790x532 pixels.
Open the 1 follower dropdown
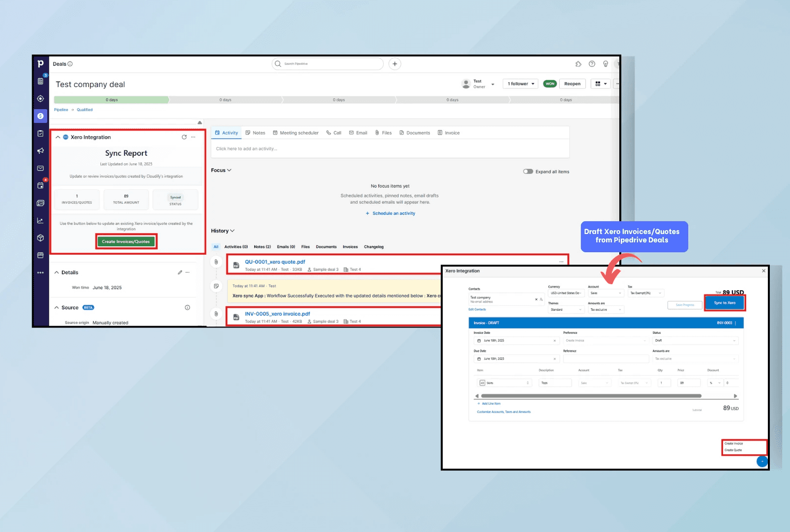521,84
